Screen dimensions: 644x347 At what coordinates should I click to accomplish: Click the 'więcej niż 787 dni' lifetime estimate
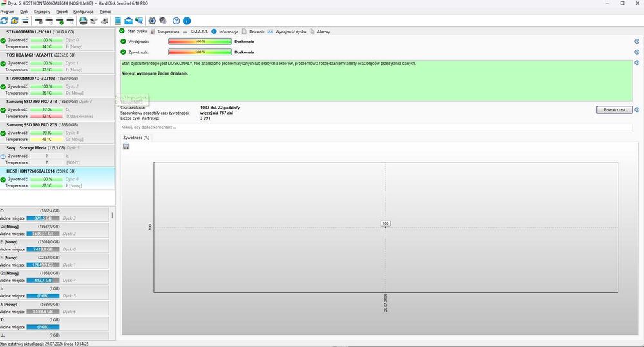click(216, 113)
